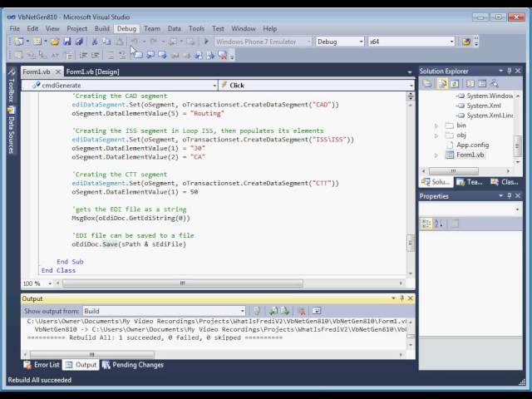Click the Paste toolbar icon
This screenshot has height=399, width=532.
point(120,42)
